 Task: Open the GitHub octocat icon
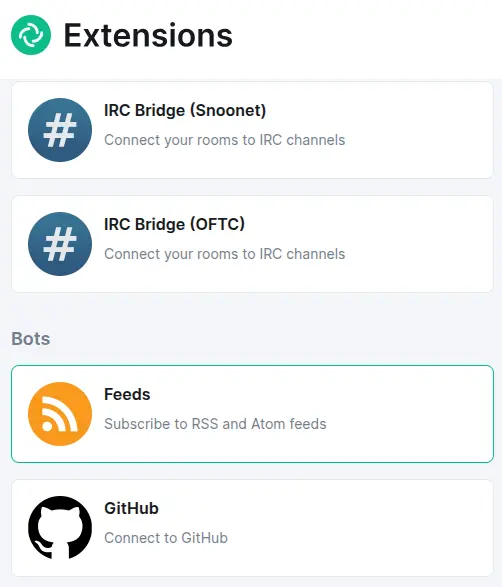click(60, 527)
